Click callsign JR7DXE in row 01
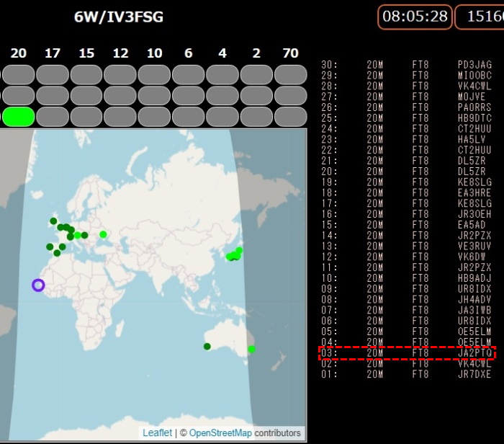504x444 pixels. click(x=474, y=374)
